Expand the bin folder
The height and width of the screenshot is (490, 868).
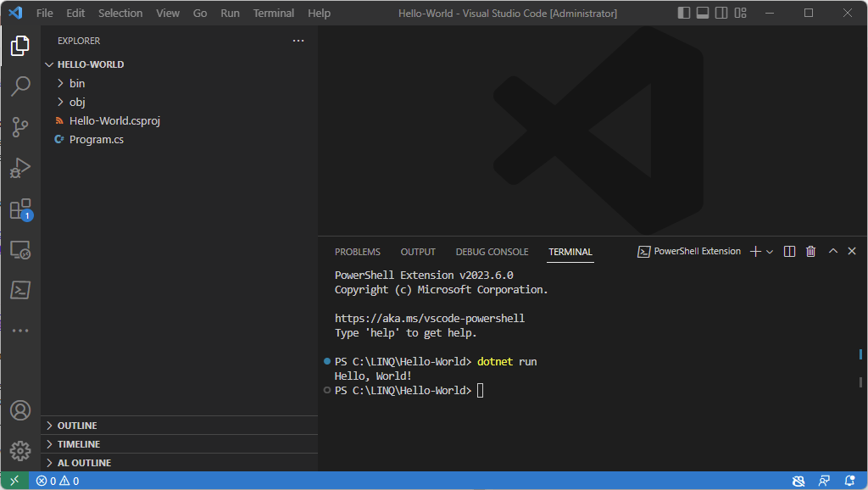click(x=180, y=83)
